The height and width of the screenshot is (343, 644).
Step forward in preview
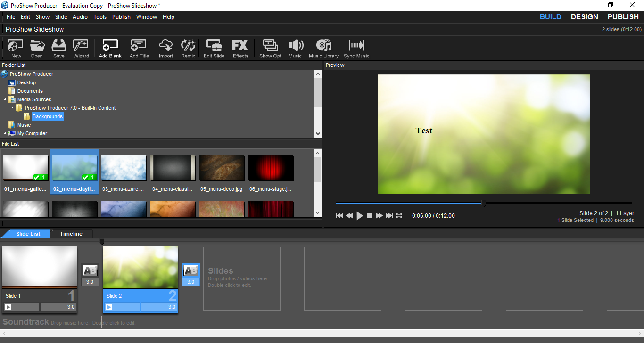[379, 216]
